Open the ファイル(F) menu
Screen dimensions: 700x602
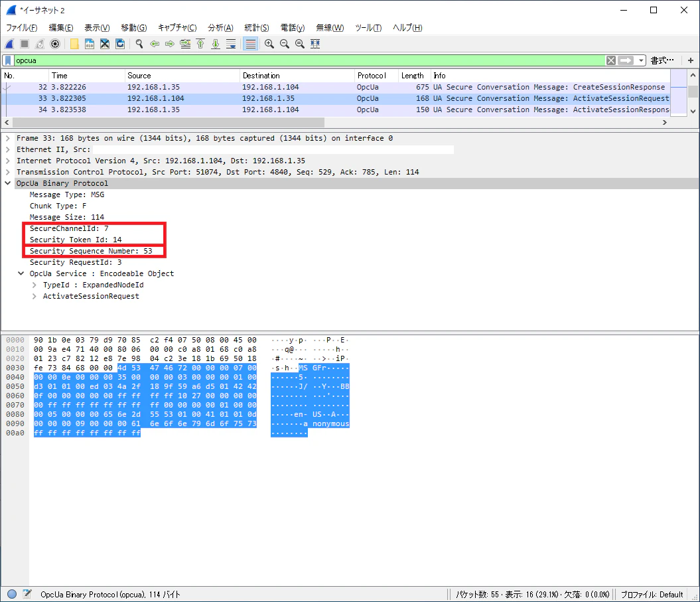click(x=21, y=28)
